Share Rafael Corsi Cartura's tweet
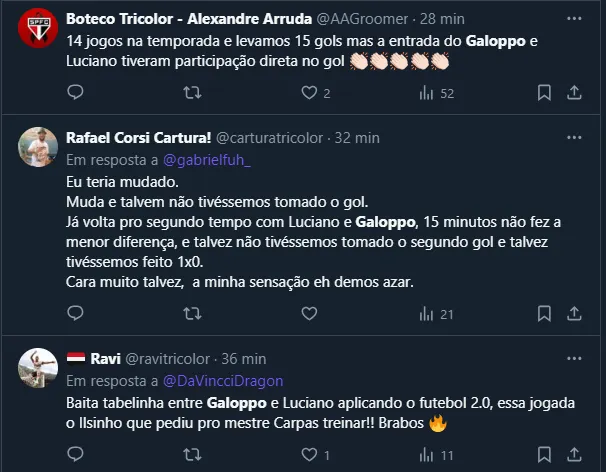 tap(575, 314)
